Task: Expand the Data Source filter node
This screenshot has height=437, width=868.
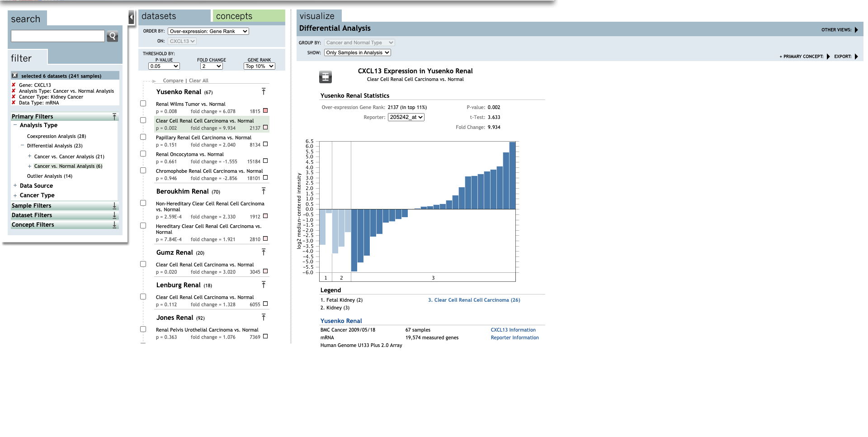Action: tap(15, 185)
